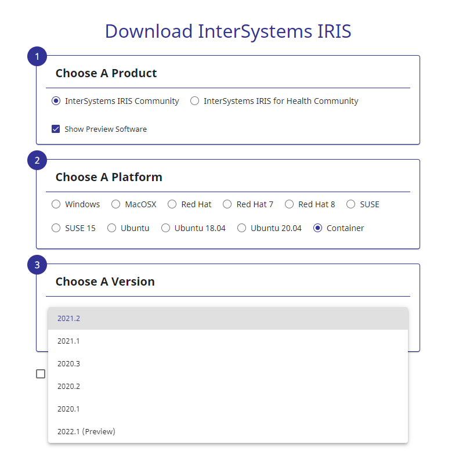Click the step 1 circle badge
Image resolution: width=459 pixels, height=476 pixels.
(37, 57)
